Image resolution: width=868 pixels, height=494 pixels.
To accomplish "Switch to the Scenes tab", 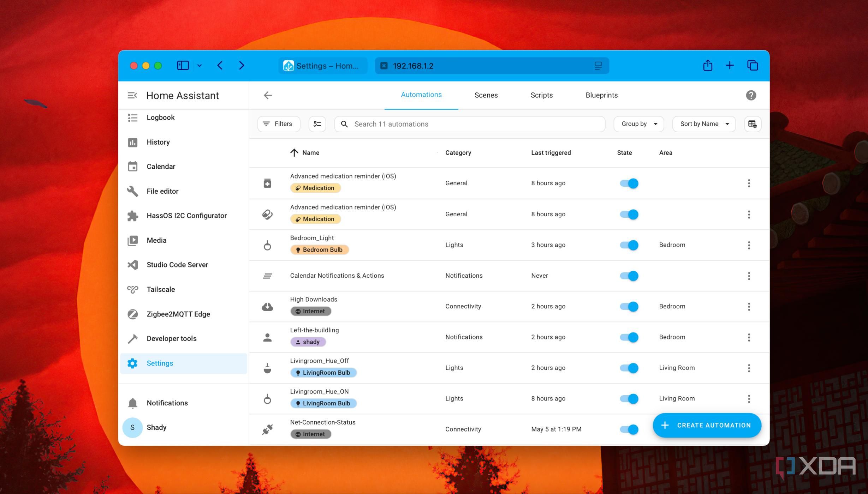I will [486, 95].
